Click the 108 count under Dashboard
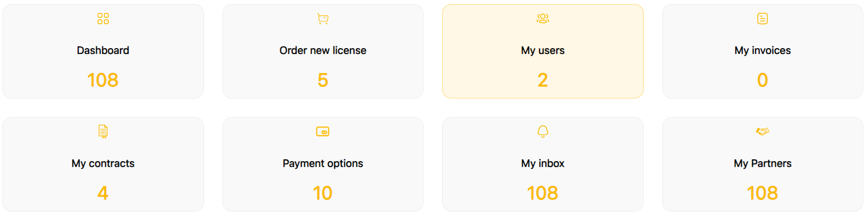The image size is (868, 215). tap(103, 80)
